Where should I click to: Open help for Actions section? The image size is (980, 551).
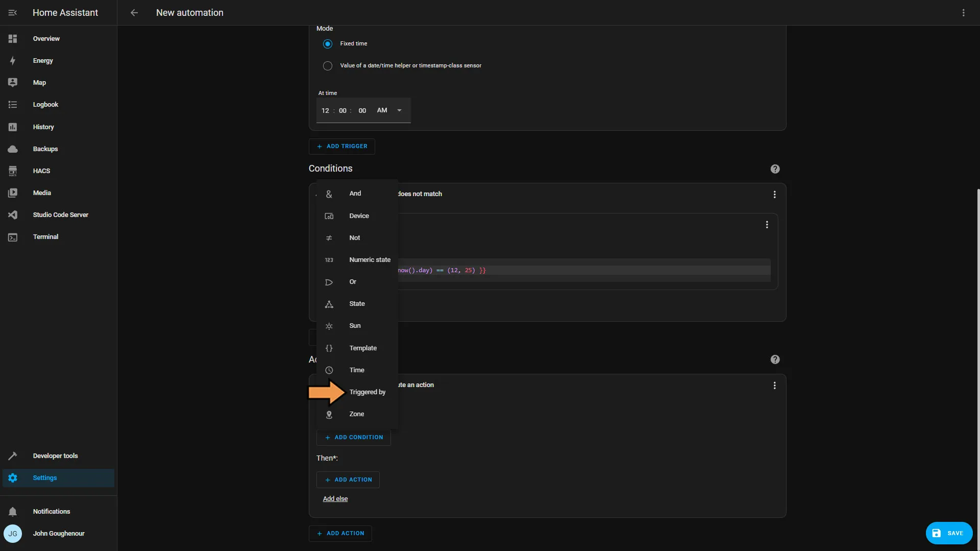pyautogui.click(x=775, y=360)
